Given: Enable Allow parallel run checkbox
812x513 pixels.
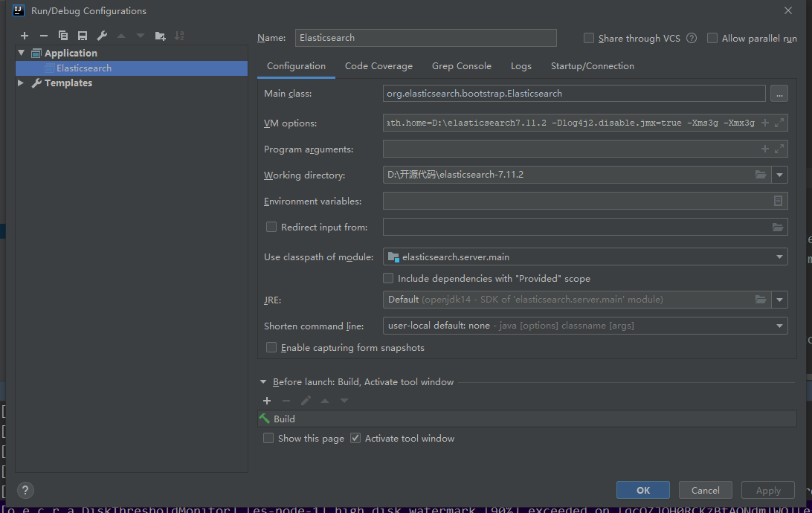Looking at the screenshot, I should 712,39.
